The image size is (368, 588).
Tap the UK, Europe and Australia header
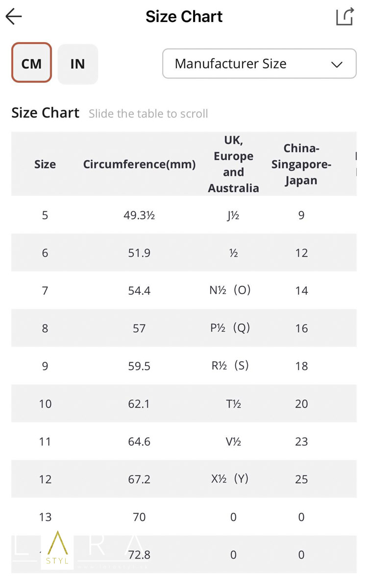(233, 164)
